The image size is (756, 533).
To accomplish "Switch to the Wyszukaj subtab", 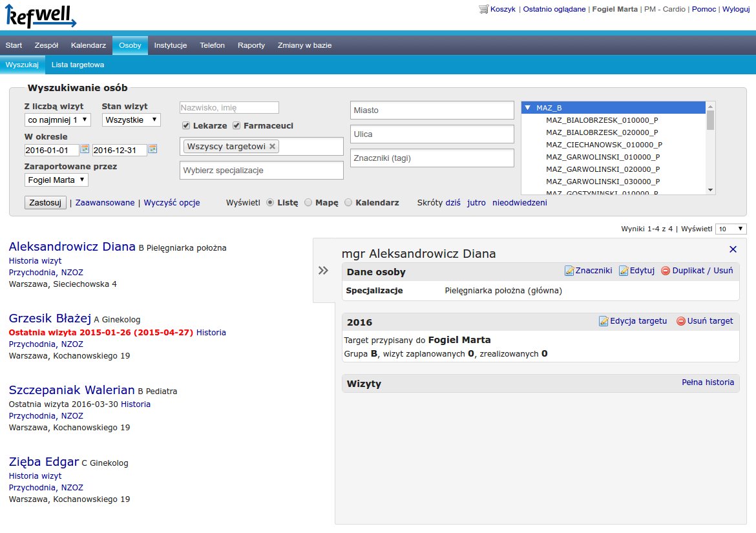I will tap(22, 65).
